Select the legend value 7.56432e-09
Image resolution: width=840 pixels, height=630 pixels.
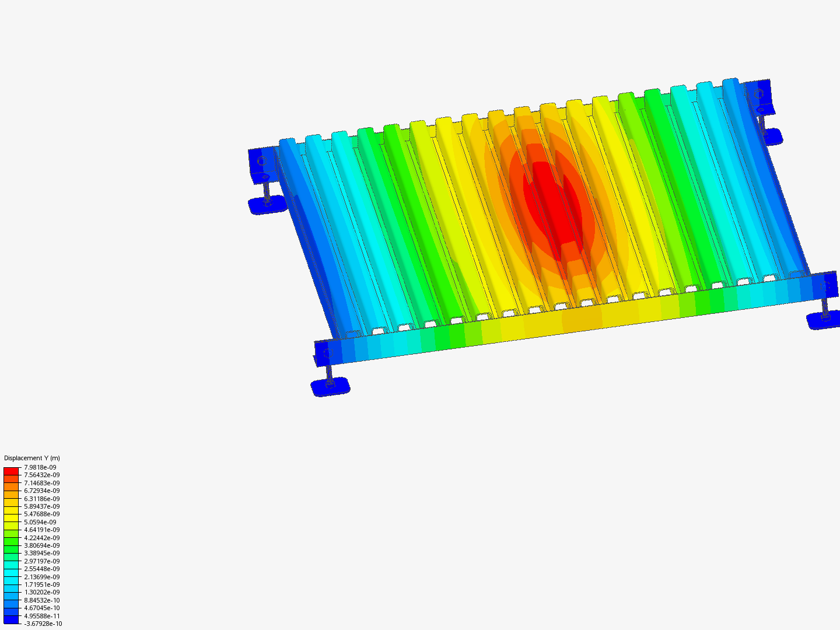click(41, 475)
